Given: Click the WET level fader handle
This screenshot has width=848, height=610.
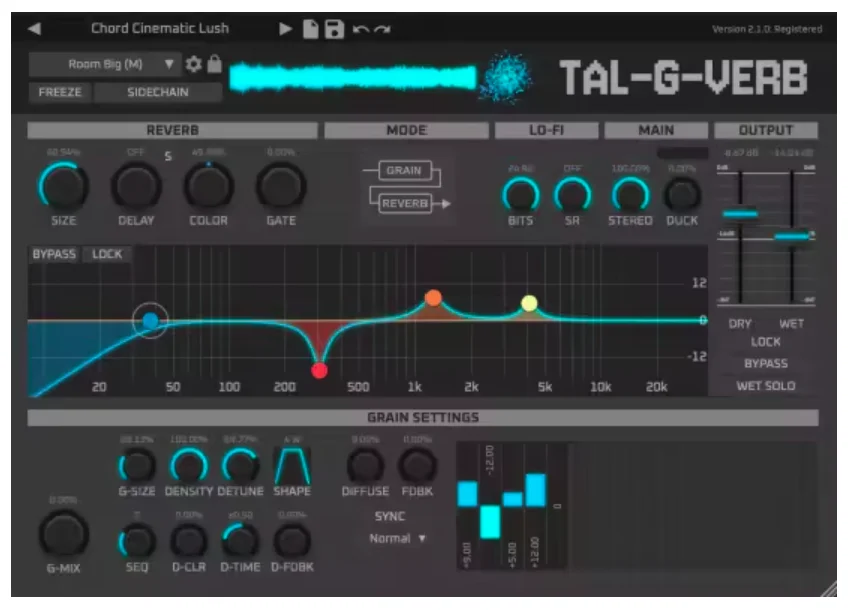Looking at the screenshot, I should [793, 236].
